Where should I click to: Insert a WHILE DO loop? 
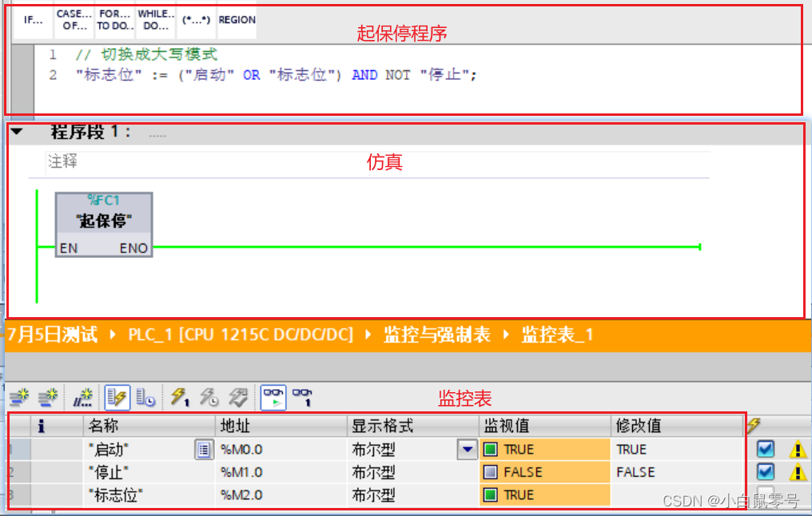[155, 21]
